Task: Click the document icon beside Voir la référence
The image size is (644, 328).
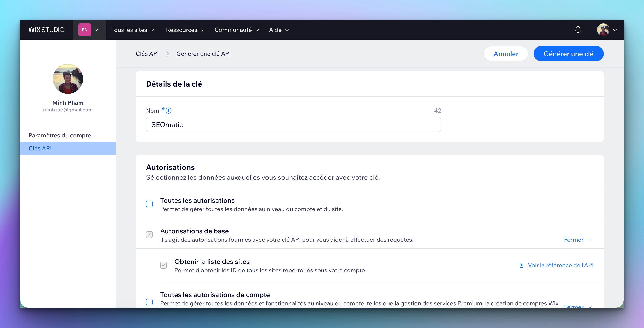Action: coord(522,265)
